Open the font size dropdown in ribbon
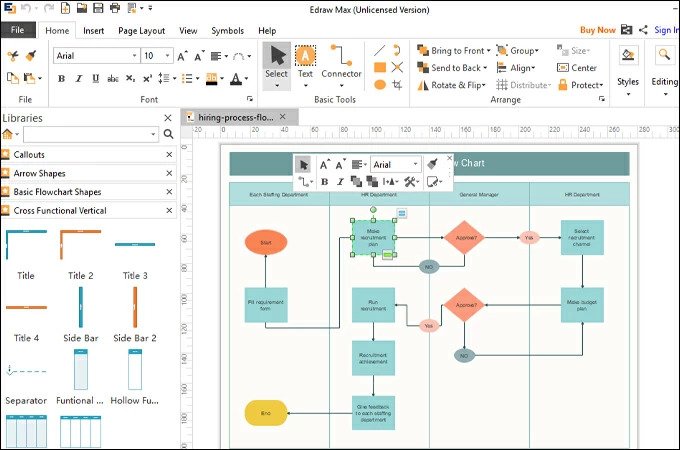The width and height of the screenshot is (680, 450). coord(168,56)
